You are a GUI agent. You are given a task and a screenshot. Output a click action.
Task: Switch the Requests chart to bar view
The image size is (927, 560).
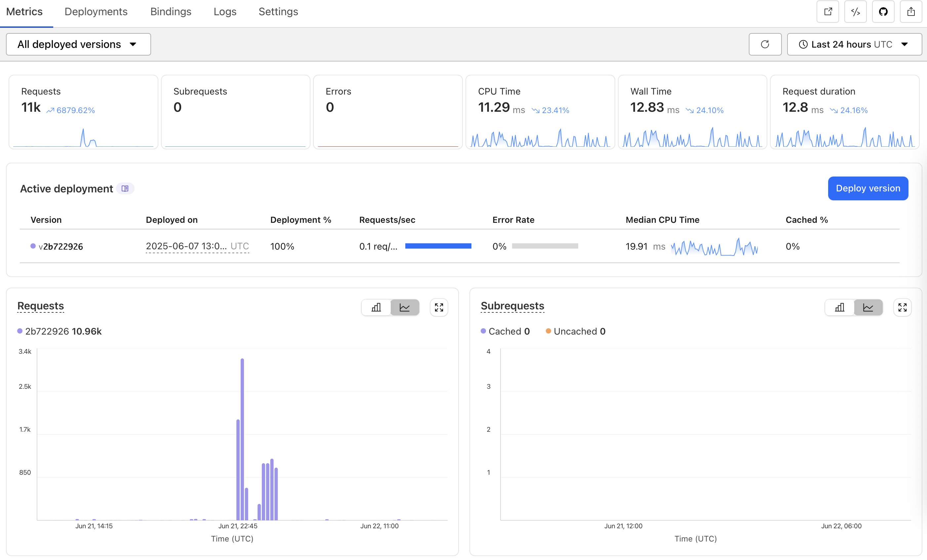[x=376, y=307]
